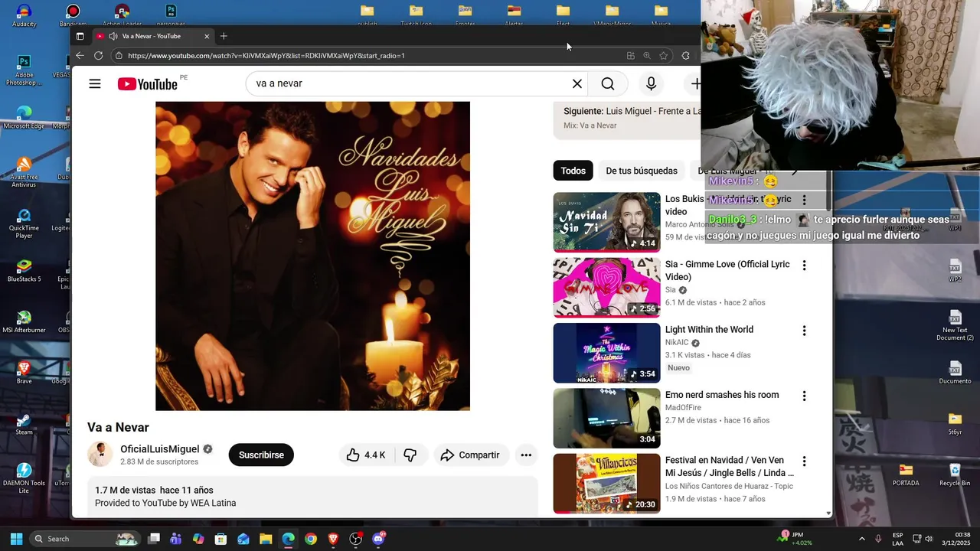Open Festival en Navidad video thumbnail
980x551 pixels.
pyautogui.click(x=606, y=483)
